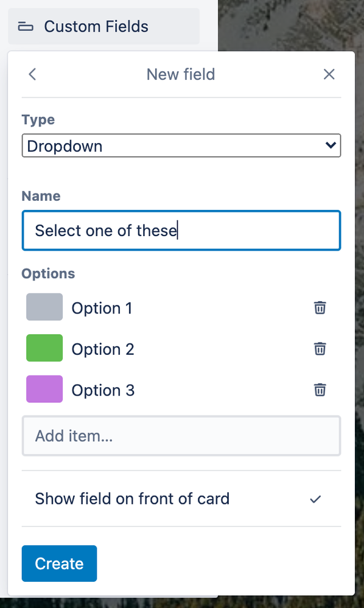Viewport: 364px width, 608px height.
Task: Click the chevron arrow of Type selector
Action: pos(331,145)
